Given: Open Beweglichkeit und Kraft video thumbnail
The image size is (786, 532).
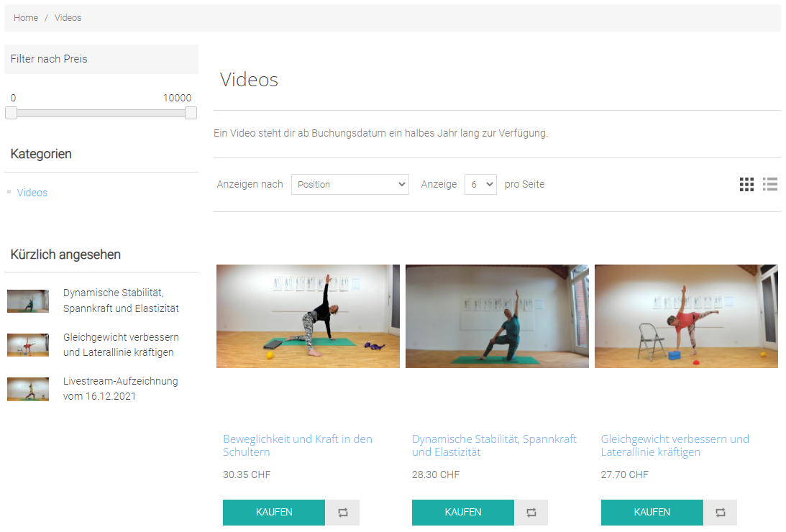Looking at the screenshot, I should pyautogui.click(x=308, y=316).
